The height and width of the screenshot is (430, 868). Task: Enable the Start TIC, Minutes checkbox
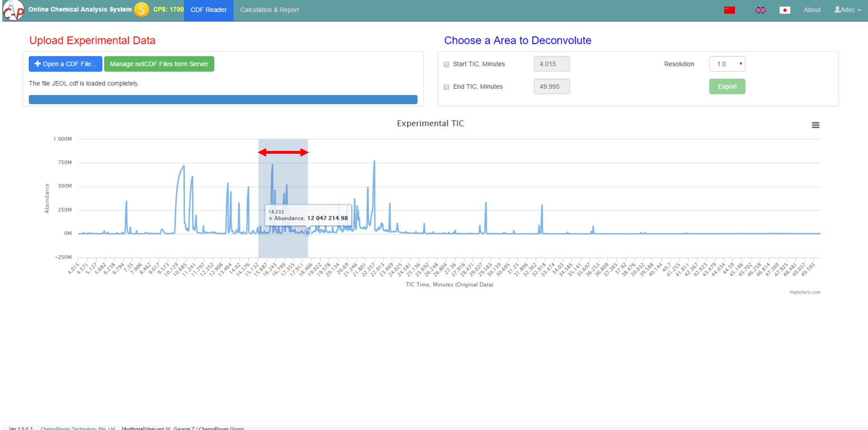point(446,65)
